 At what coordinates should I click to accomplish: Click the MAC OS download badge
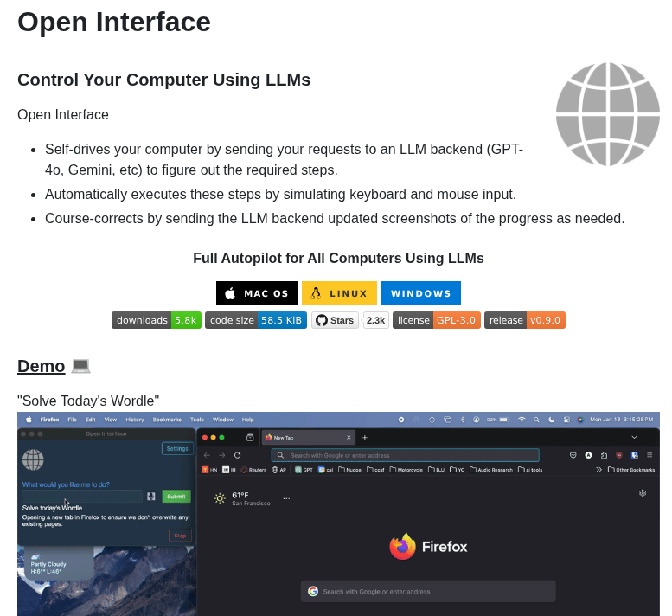257,293
